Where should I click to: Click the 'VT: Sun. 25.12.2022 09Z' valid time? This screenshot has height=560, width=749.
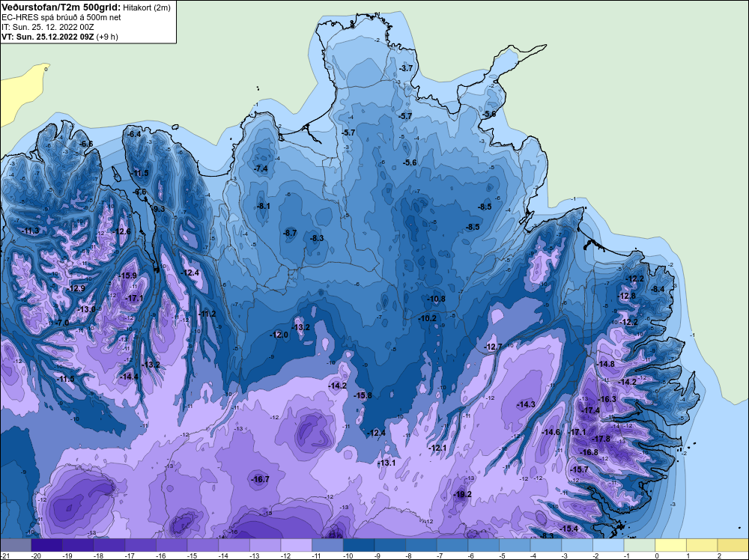[x=48, y=37]
